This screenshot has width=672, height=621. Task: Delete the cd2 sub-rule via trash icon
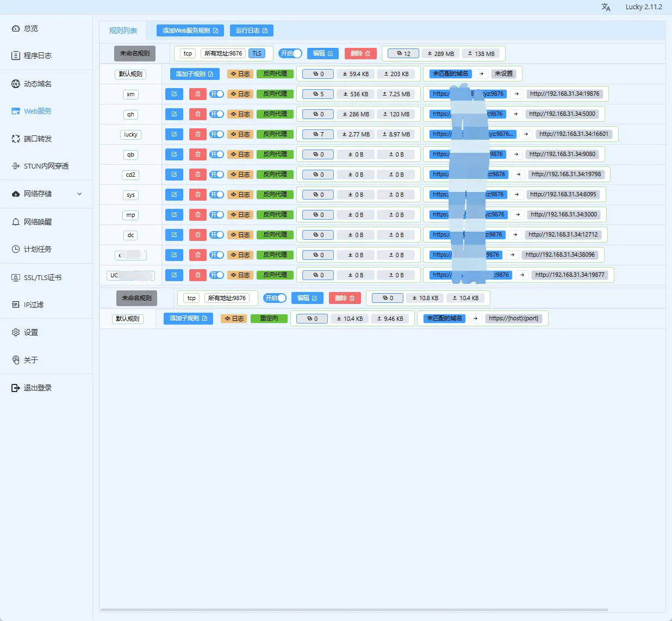pos(198,175)
